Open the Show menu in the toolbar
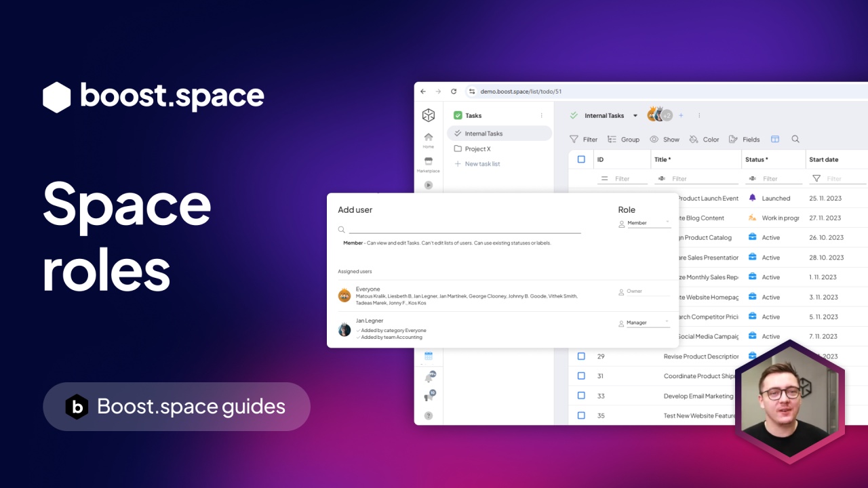This screenshot has width=868, height=488. 665,139
